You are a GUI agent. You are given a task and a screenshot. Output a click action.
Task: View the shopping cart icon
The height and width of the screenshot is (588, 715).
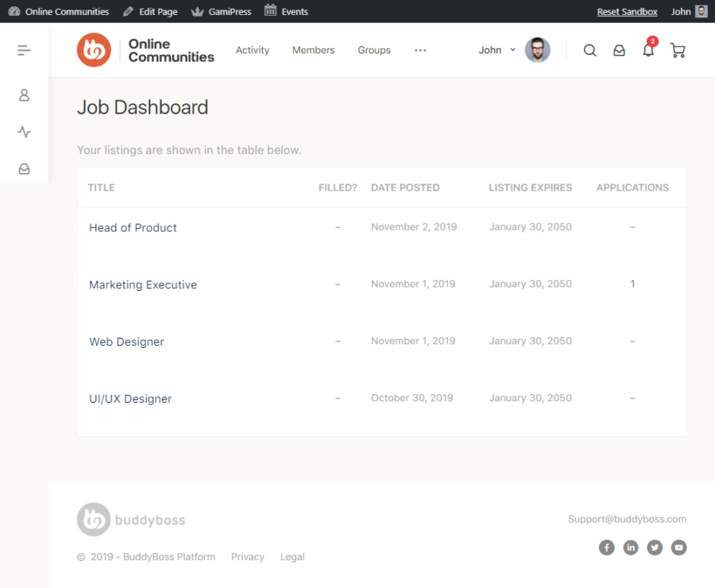point(677,50)
